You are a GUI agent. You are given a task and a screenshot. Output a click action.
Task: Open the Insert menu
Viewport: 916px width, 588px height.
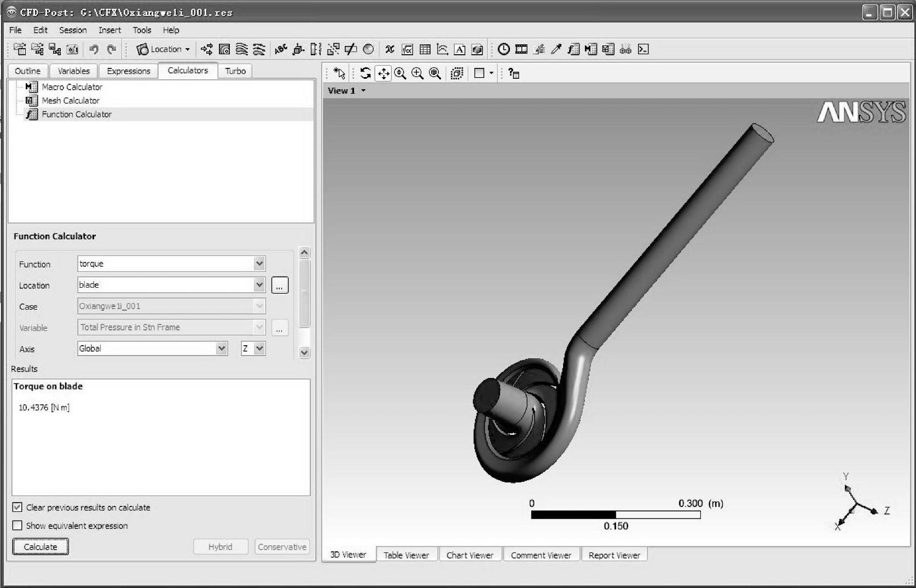pos(109,30)
